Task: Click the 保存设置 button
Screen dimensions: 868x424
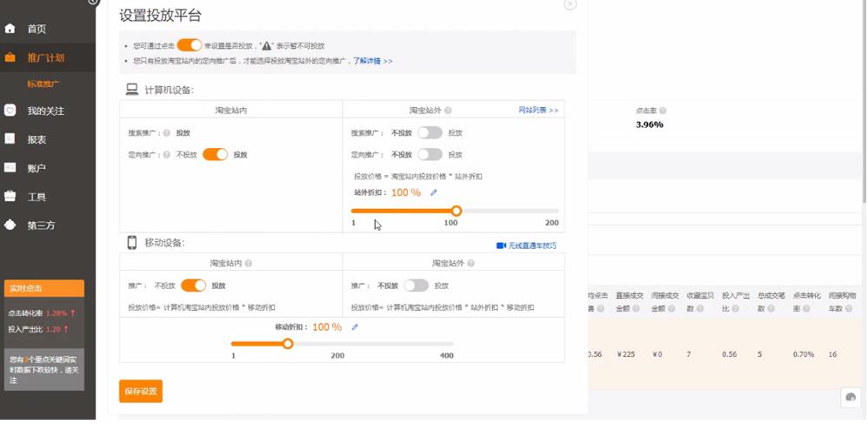Action: click(141, 392)
